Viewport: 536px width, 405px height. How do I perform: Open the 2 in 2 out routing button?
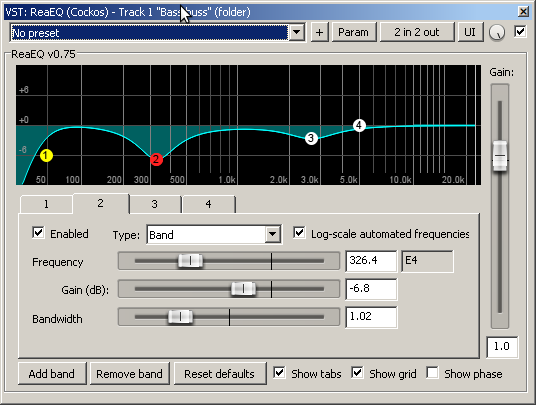417,32
